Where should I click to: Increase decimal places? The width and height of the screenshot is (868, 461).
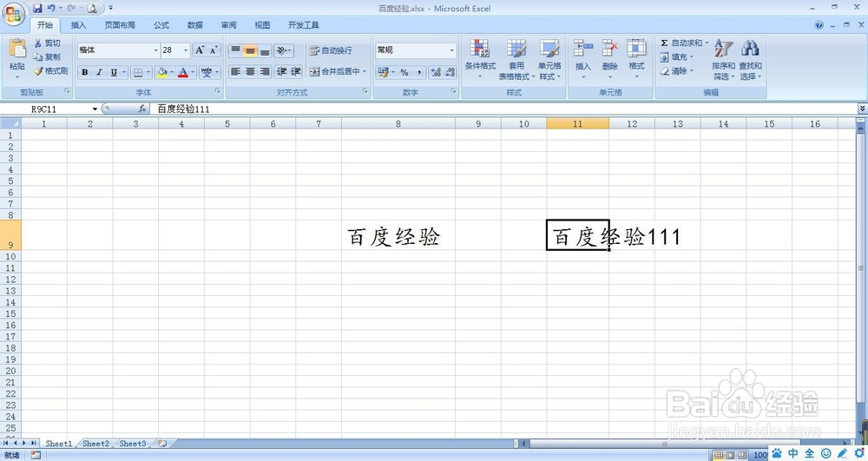pyautogui.click(x=436, y=72)
